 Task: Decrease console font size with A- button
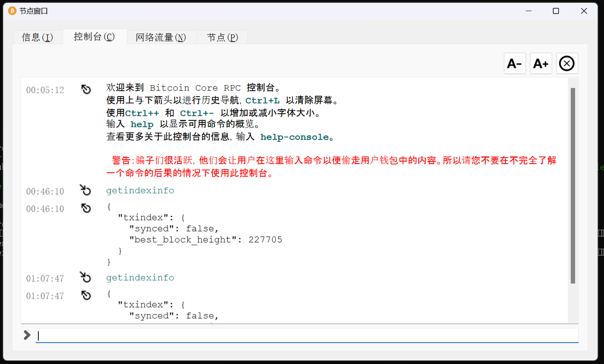pos(514,63)
